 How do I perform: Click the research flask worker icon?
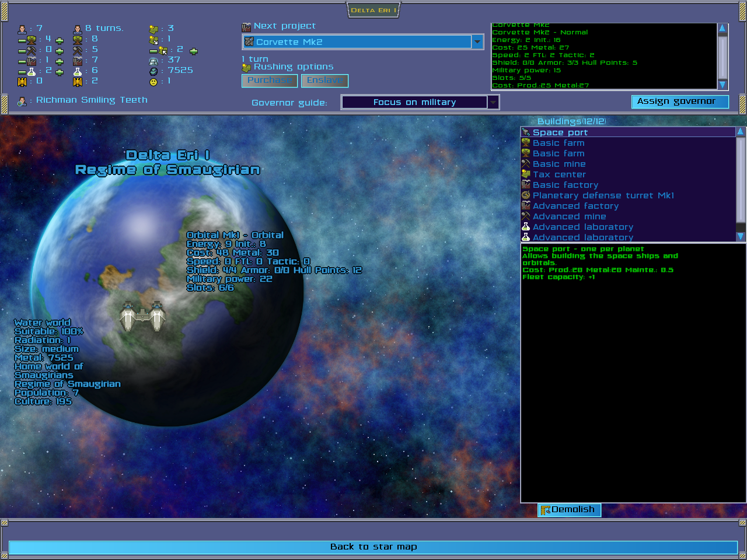pyautogui.click(x=32, y=72)
